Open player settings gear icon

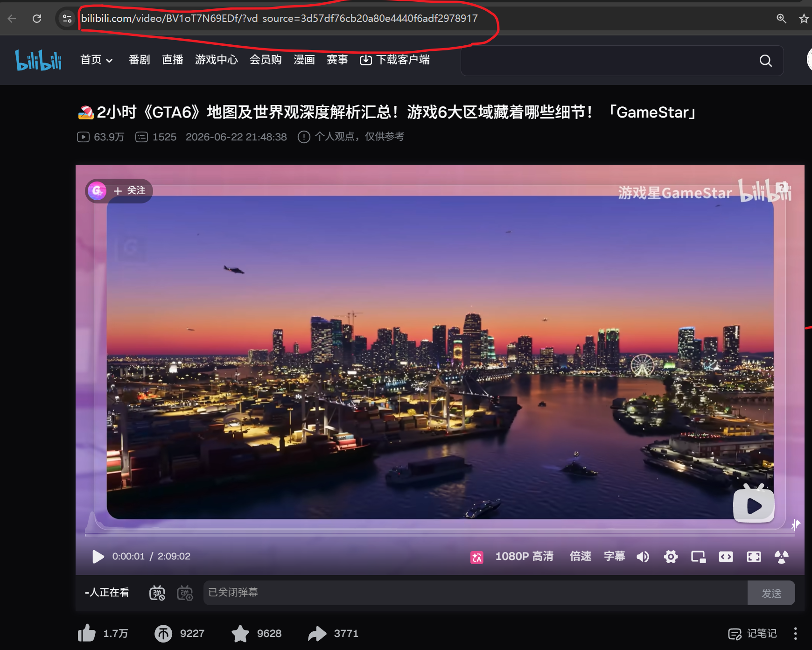pyautogui.click(x=671, y=556)
